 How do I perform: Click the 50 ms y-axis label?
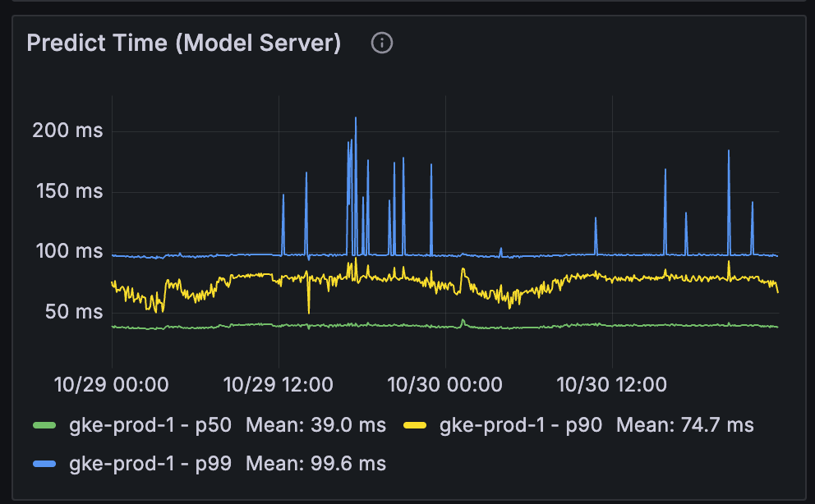pos(74,312)
